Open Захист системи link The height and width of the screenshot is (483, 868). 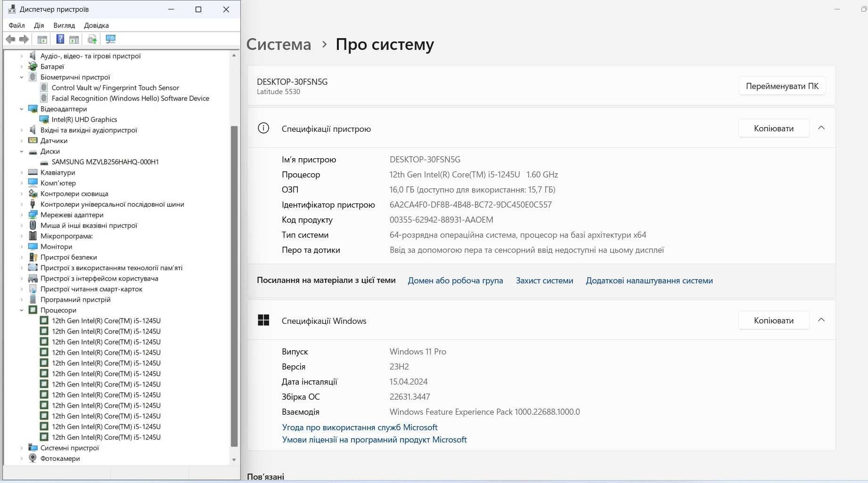(x=544, y=281)
